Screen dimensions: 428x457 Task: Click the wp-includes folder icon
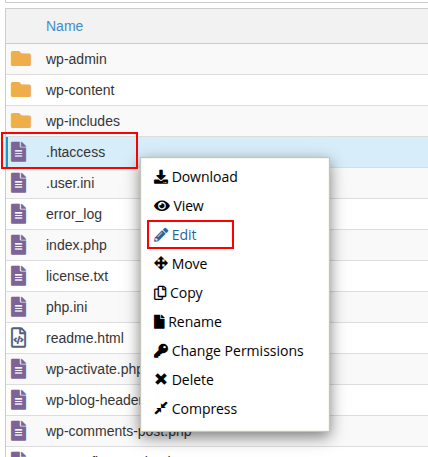click(21, 121)
